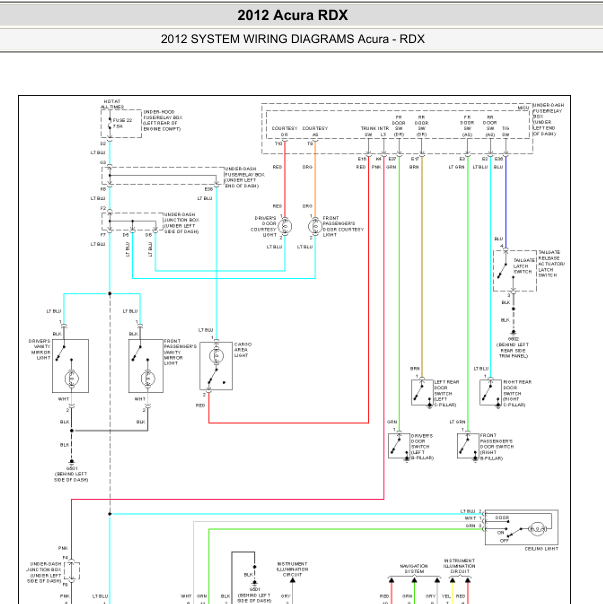Select the "K4" connector pin label

point(379,159)
